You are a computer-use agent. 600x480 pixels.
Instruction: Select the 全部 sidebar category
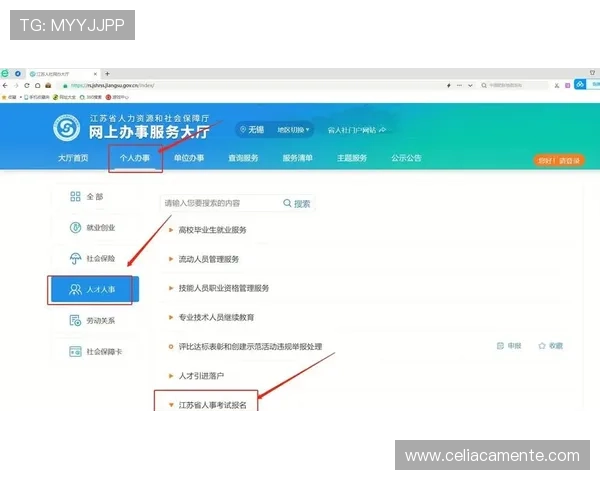[95, 197]
